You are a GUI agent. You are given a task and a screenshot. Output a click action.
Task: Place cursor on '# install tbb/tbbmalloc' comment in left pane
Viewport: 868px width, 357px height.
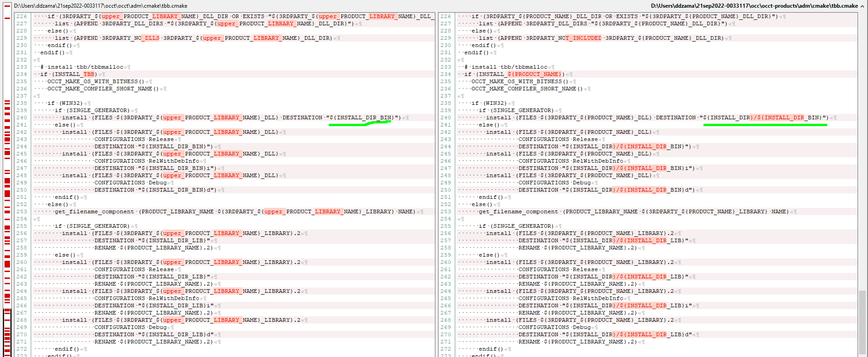pyautogui.click(x=81, y=67)
